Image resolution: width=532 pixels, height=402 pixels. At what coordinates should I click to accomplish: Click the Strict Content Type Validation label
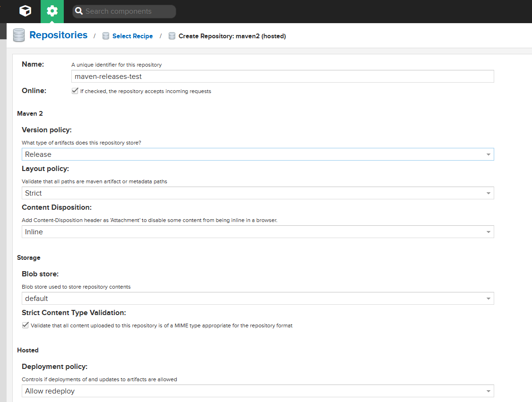coord(74,312)
